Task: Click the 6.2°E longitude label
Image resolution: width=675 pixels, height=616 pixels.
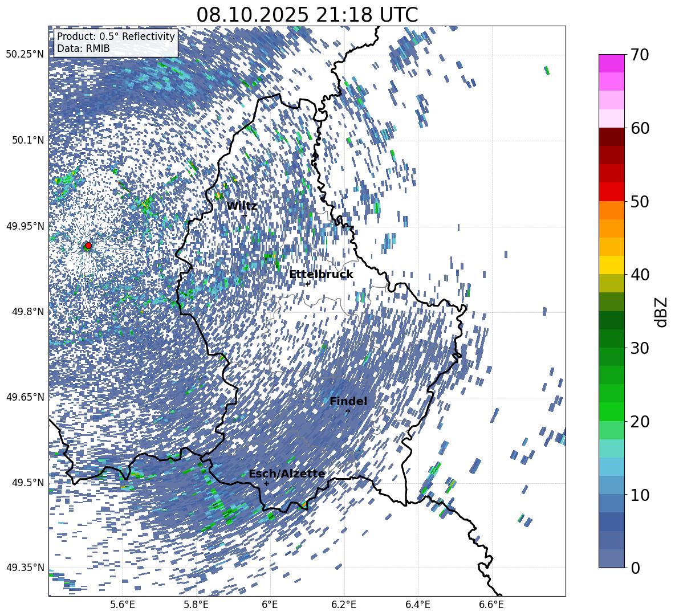Action: [x=344, y=605]
